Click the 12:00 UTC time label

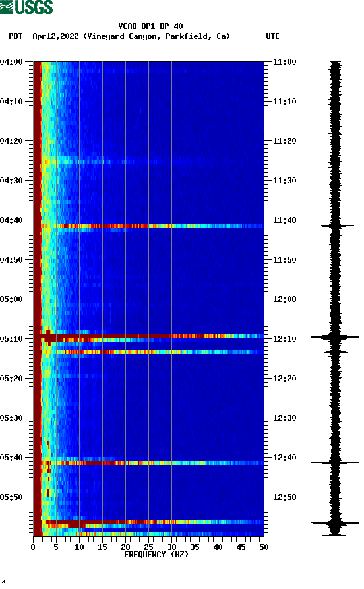click(x=285, y=299)
